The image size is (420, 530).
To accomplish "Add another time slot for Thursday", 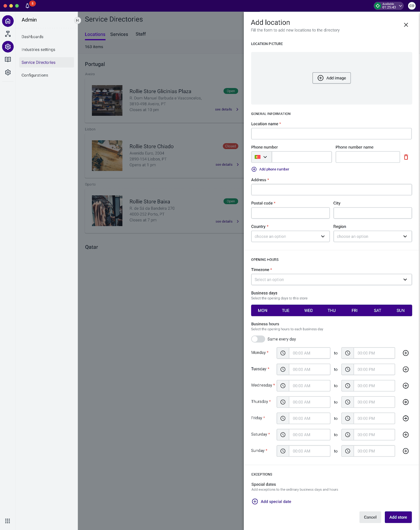I will click(406, 402).
